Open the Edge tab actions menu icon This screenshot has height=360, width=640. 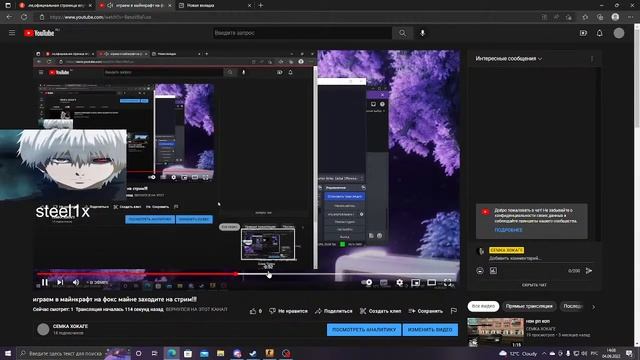point(8,5)
